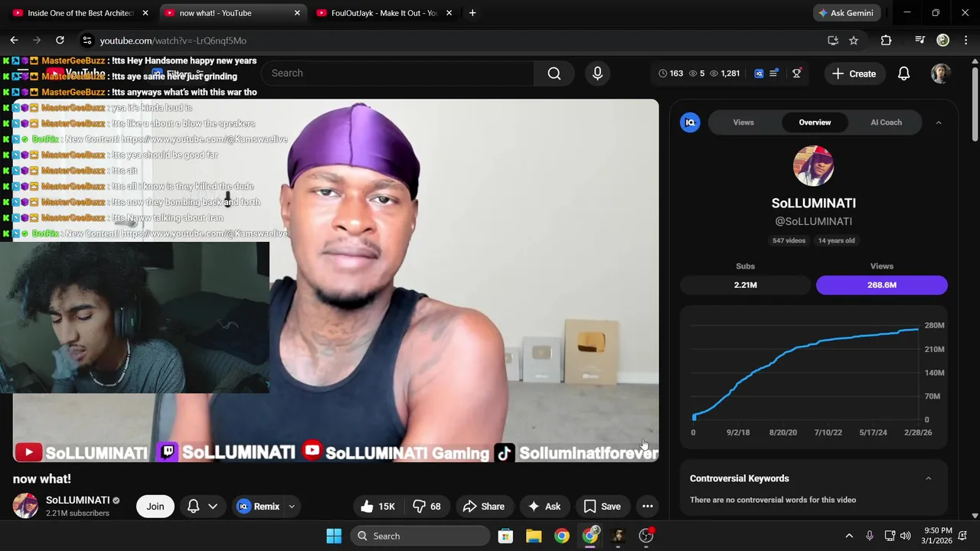
Task: Click the Create button
Action: [x=854, y=73]
